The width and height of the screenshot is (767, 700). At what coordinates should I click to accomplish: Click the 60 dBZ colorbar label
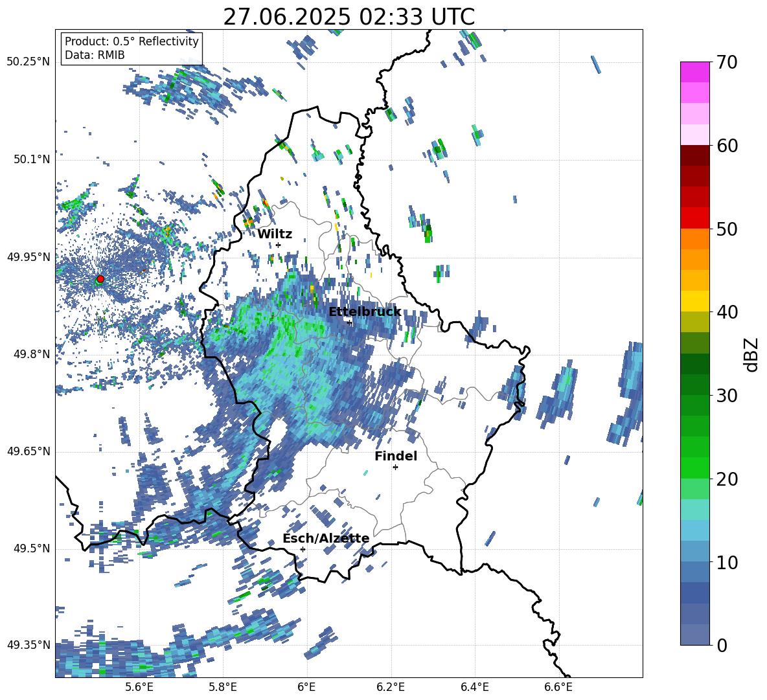[x=727, y=146]
